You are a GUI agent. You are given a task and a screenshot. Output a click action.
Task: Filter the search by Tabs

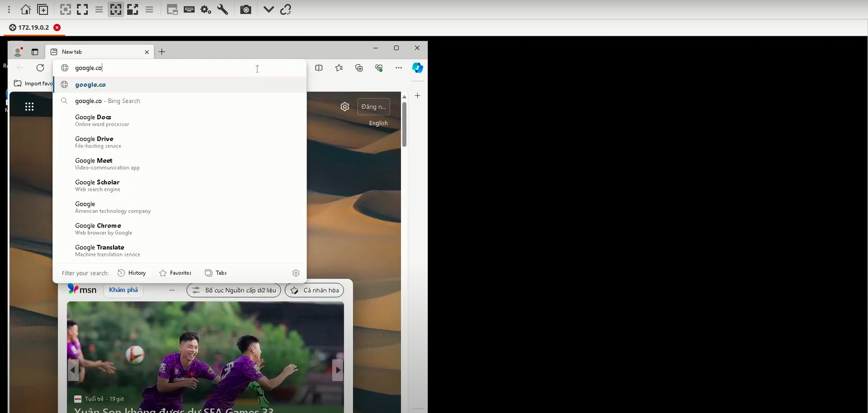coord(216,273)
